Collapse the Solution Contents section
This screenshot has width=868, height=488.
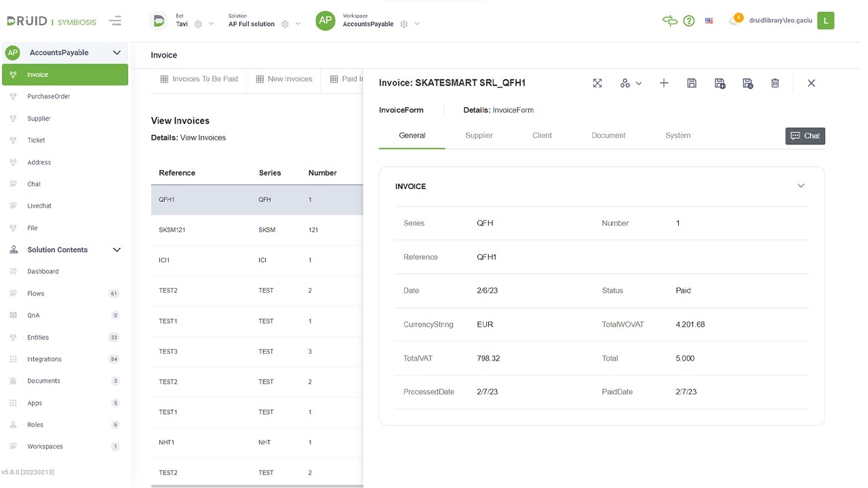[x=117, y=250]
